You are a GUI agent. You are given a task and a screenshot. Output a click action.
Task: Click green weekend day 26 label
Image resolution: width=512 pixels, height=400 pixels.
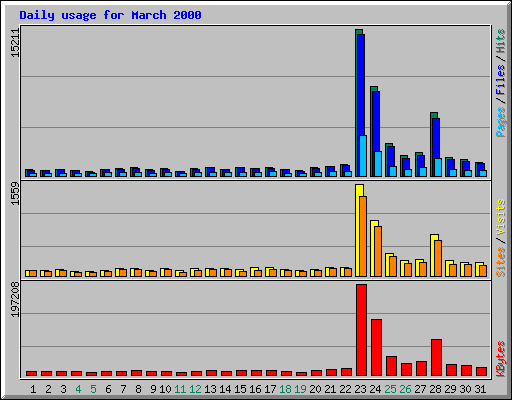[405, 389]
